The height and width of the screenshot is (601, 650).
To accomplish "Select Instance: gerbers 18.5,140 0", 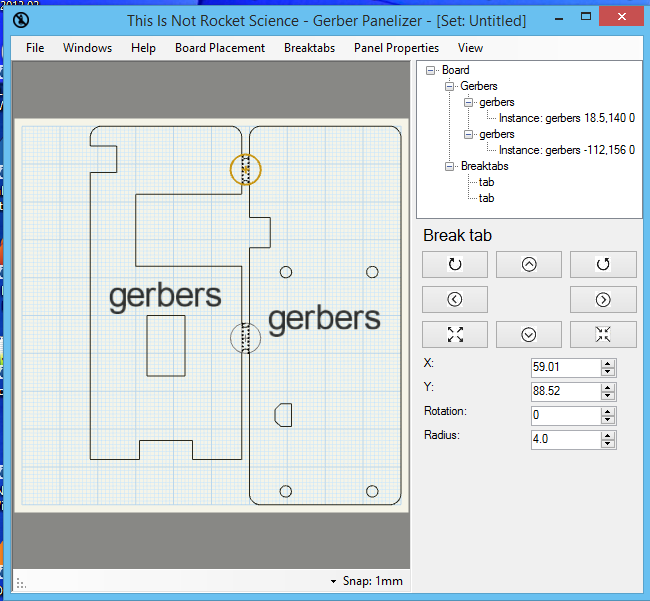I will pyautogui.click(x=567, y=118).
